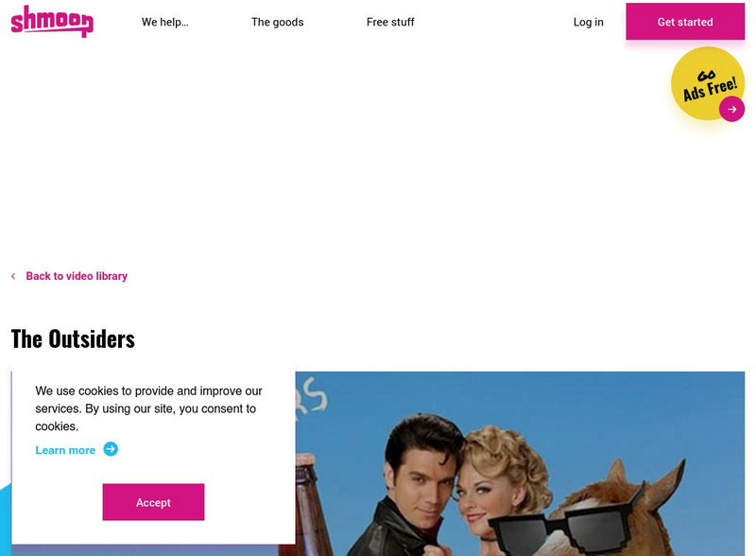756x556 pixels.
Task: Click the cookie consent message text
Action: pos(148,408)
